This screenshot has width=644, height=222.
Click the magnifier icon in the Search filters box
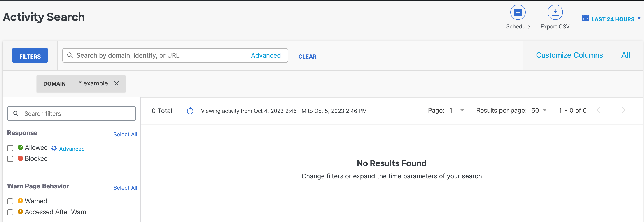coord(16,114)
